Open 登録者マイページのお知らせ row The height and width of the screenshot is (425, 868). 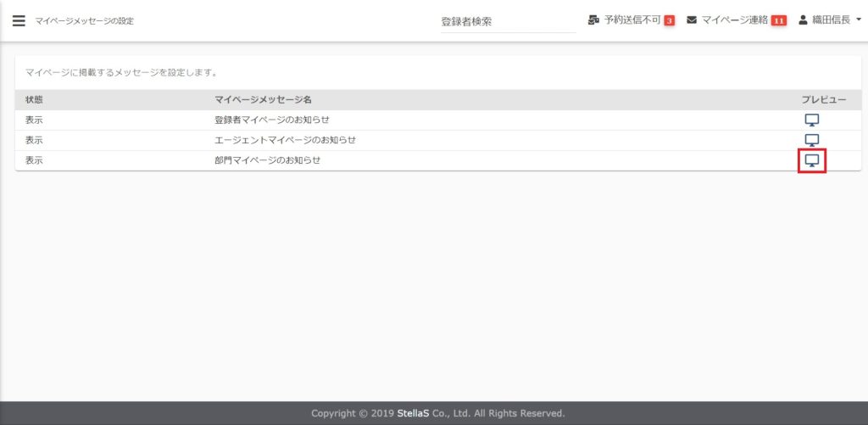(271, 120)
